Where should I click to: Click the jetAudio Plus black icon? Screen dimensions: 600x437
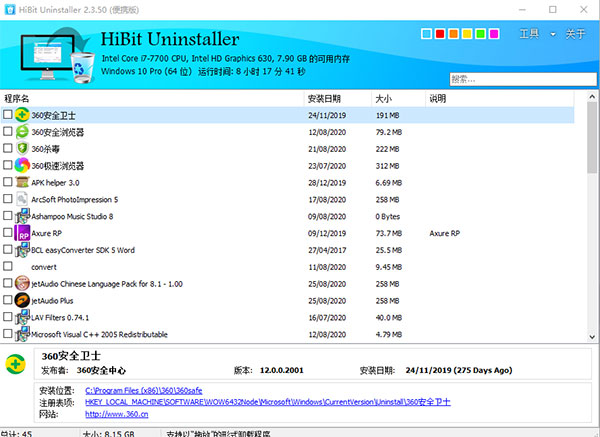tap(22, 300)
